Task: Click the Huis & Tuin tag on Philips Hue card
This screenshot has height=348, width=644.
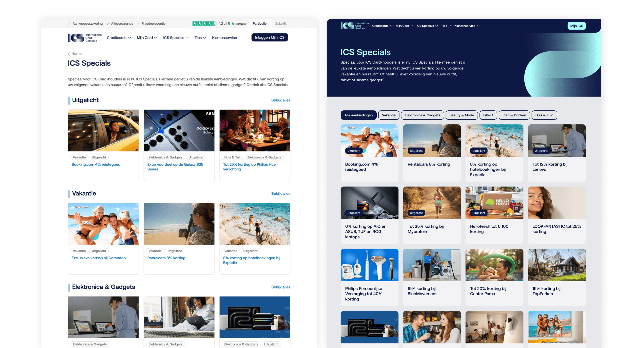Action: [x=233, y=157]
